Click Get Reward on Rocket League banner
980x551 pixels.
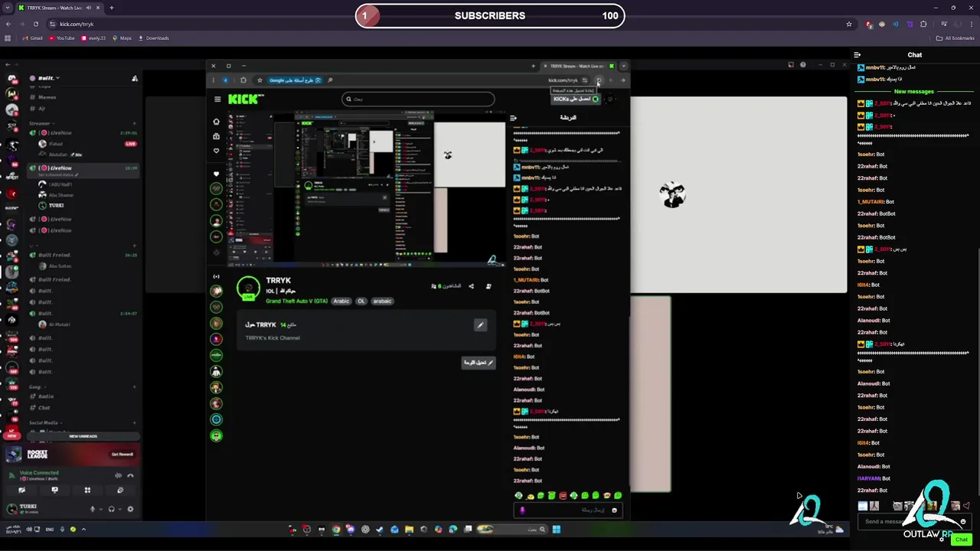[x=122, y=455]
